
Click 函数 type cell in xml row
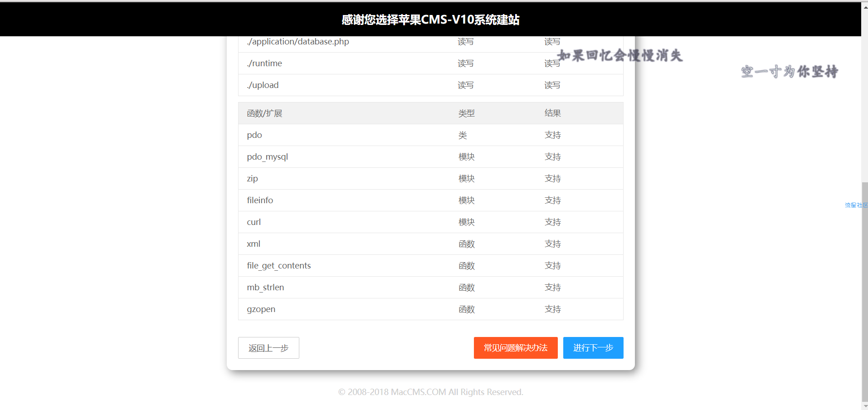(x=466, y=244)
